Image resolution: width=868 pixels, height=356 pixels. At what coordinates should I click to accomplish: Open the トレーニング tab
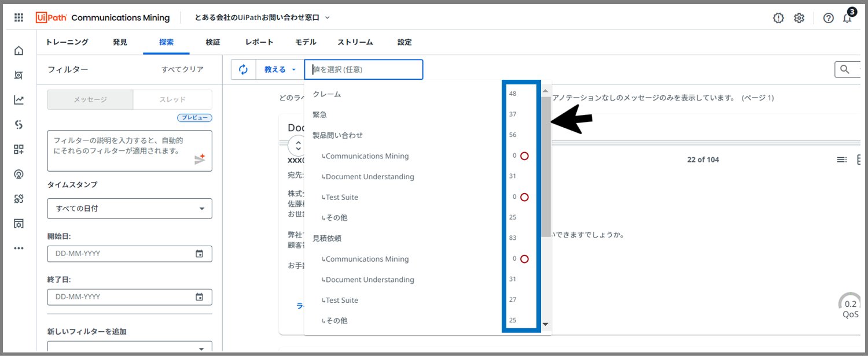pos(67,42)
